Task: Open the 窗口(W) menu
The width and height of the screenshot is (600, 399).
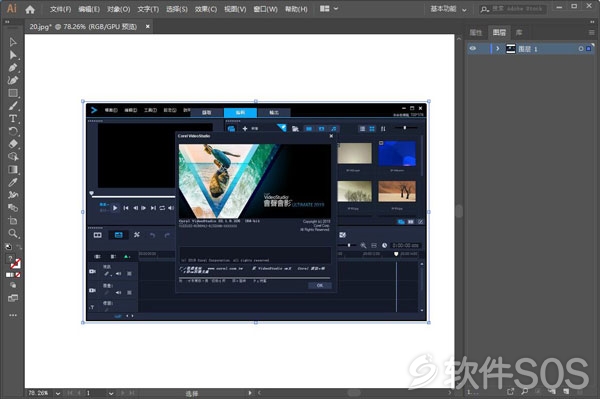Action: point(265,9)
